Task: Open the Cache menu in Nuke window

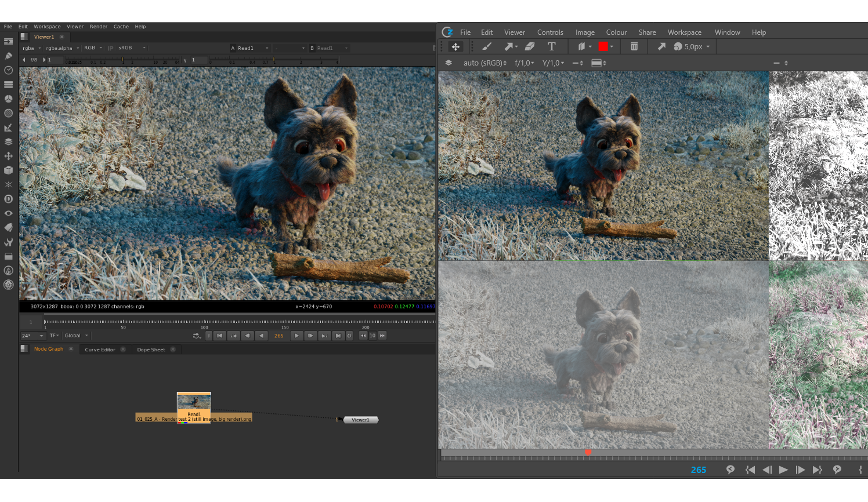Action: click(x=121, y=27)
